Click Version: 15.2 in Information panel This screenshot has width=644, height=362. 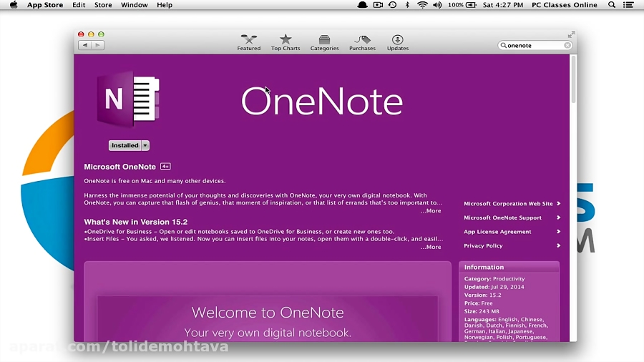point(482,295)
